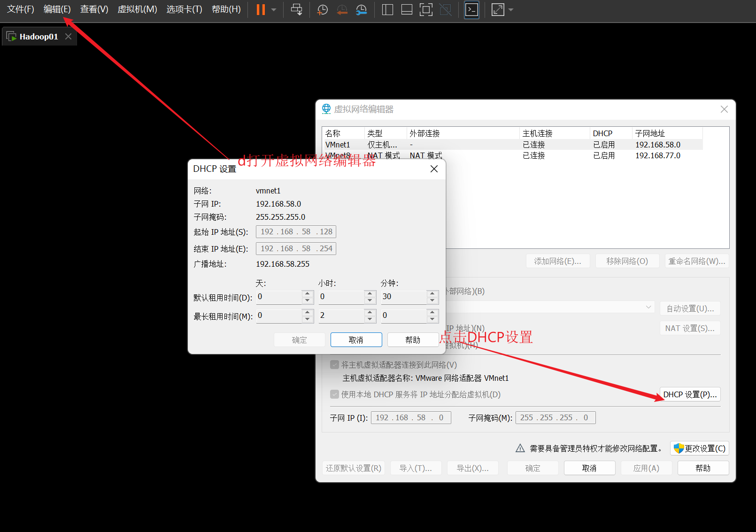
Task: Click the 子网 IP (I) field
Action: 411,418
